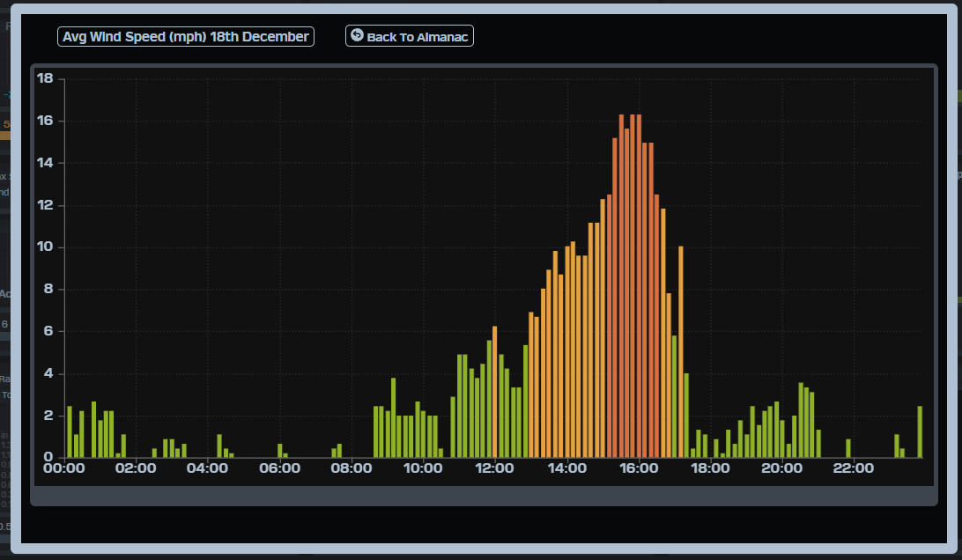Click the last green bar at far right
The width and height of the screenshot is (962, 560).
click(920, 431)
